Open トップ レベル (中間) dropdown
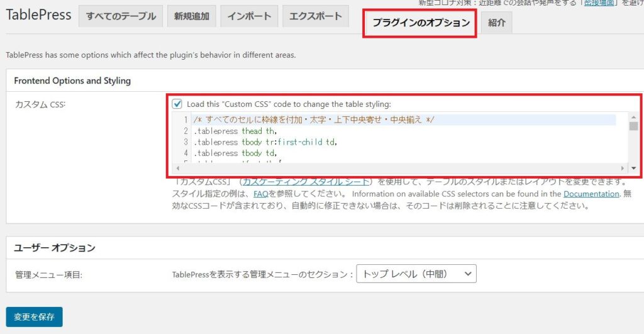The height and width of the screenshot is (334, 644). coord(416,274)
